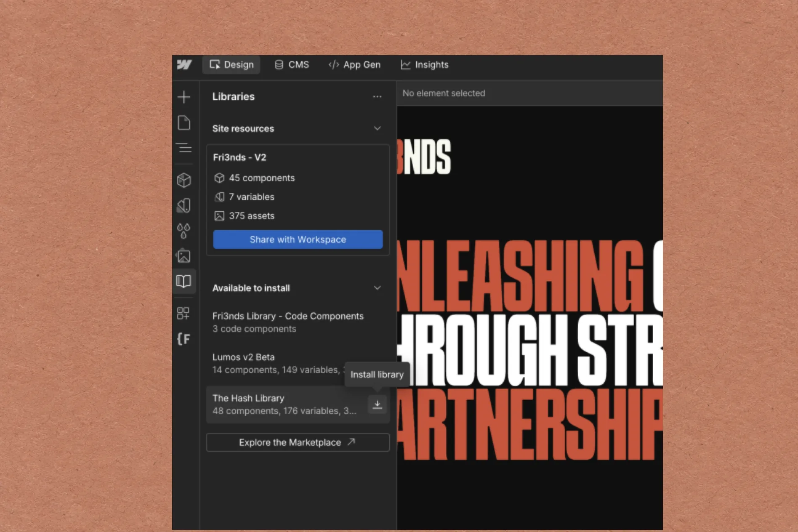Image resolution: width=798 pixels, height=532 pixels.
Task: Collapse the Available to install section
Action: pos(378,288)
